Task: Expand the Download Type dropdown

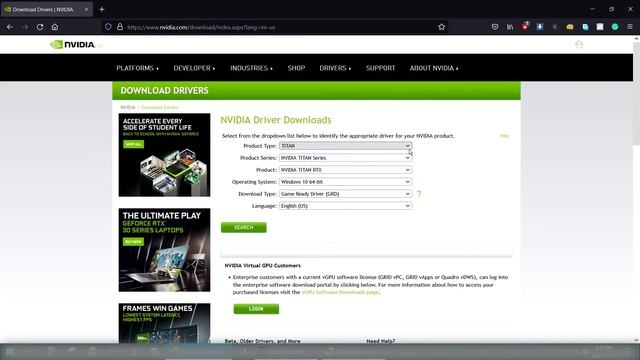Action: (345, 194)
